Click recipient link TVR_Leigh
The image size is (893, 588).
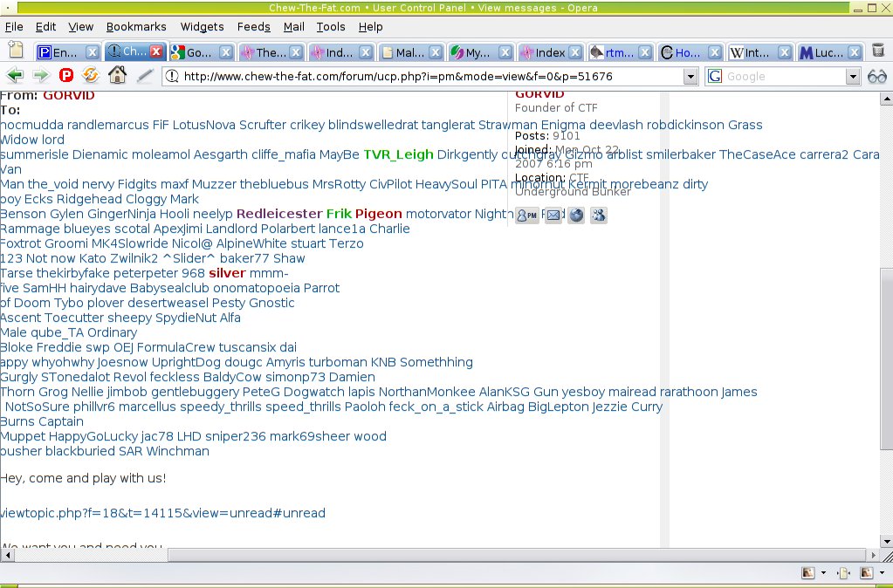pyautogui.click(x=398, y=154)
